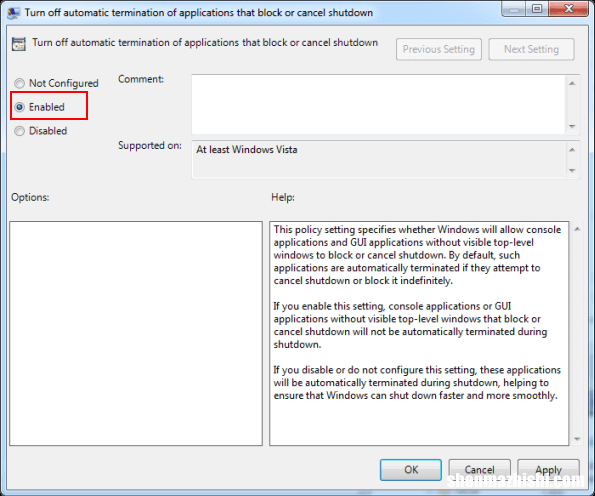Click Supported on box scroll up arrow

tap(572, 150)
